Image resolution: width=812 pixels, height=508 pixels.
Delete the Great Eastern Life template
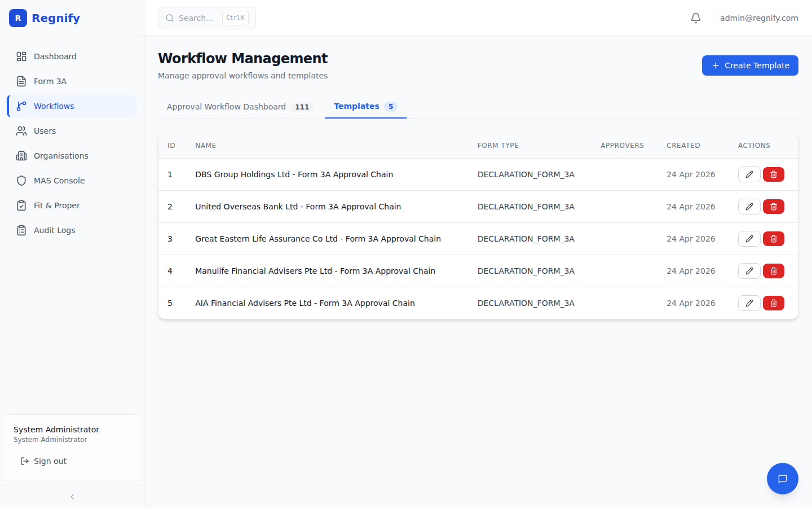tap(774, 239)
